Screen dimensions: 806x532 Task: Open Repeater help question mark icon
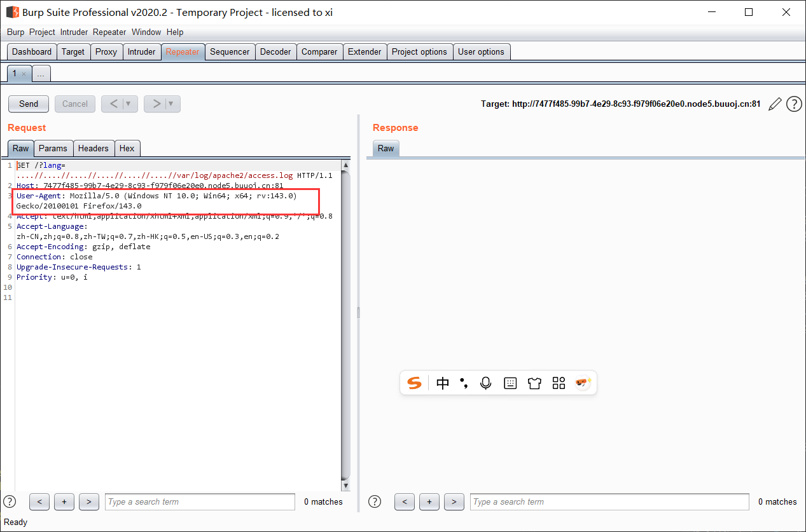pyautogui.click(x=794, y=104)
